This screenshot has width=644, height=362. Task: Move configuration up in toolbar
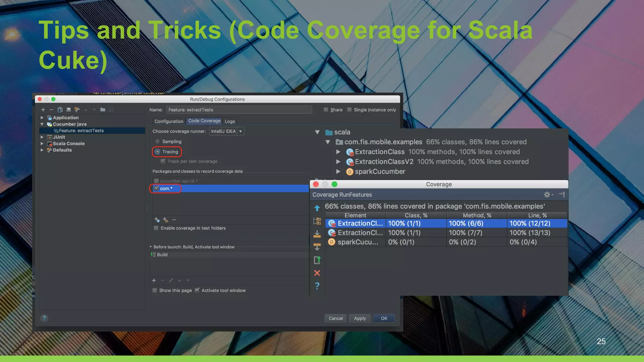coord(86,110)
